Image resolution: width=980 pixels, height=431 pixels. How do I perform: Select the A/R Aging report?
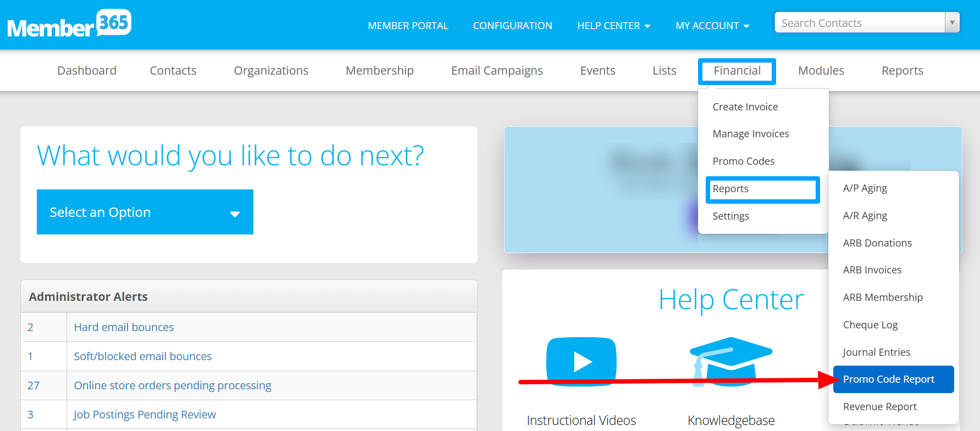tap(865, 216)
